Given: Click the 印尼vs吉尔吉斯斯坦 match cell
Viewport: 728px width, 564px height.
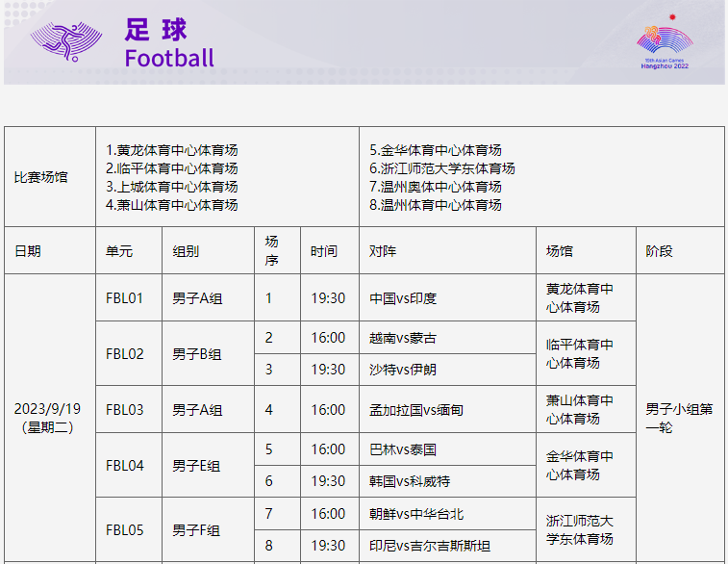Looking at the screenshot, I should tap(447, 546).
